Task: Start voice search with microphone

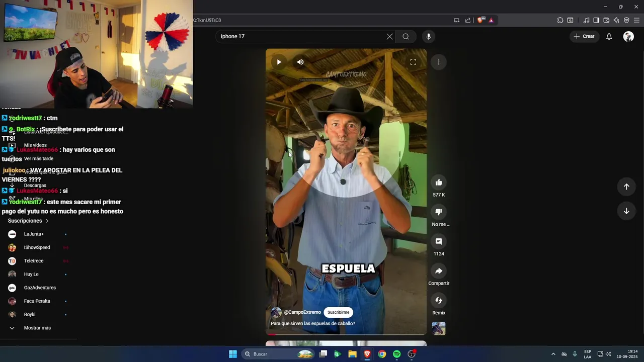Action: click(429, 37)
